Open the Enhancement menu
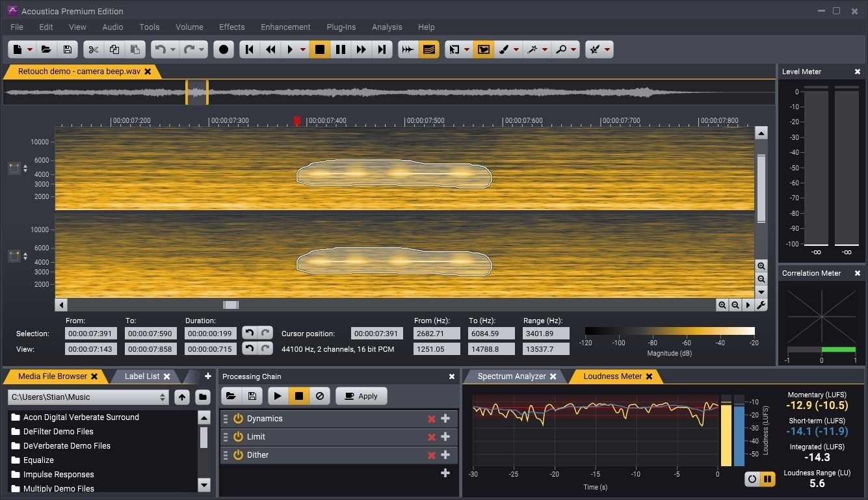This screenshot has width=868, height=500. pos(285,27)
